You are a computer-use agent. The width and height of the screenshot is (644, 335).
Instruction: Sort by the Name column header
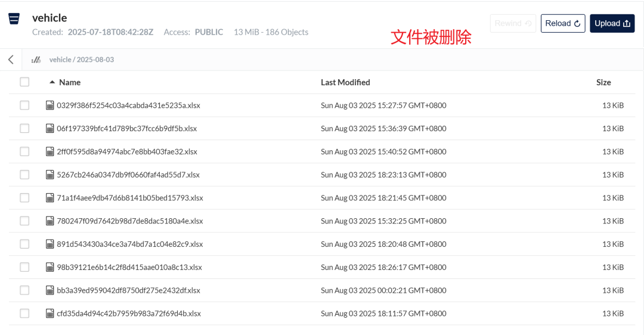point(69,82)
